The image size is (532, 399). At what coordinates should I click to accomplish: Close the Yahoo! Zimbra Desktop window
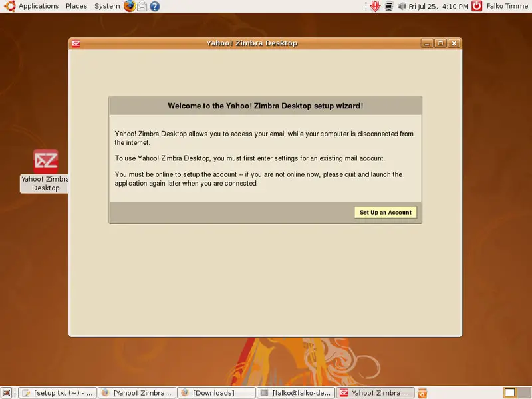click(x=454, y=43)
